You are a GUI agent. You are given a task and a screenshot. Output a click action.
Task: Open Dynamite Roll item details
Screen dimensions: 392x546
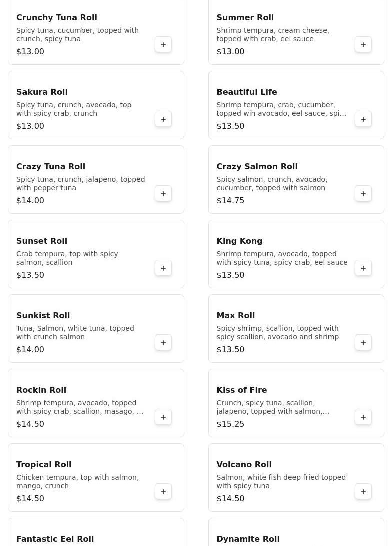[x=248, y=539]
